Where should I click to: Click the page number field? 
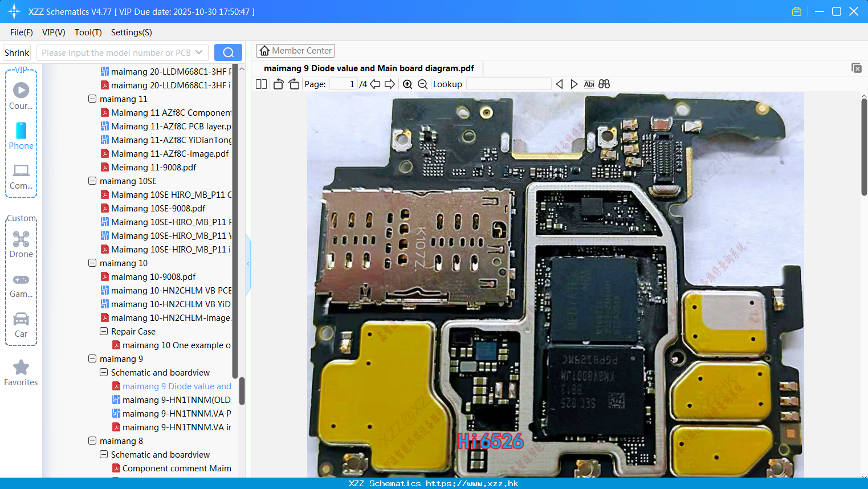pos(344,84)
